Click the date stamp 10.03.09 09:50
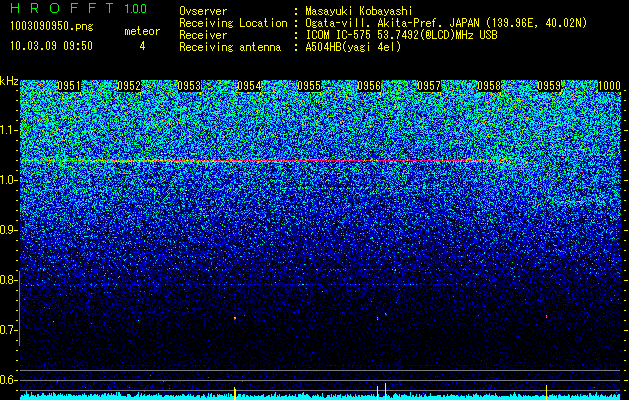This screenshot has width=629, height=400. coord(51,46)
